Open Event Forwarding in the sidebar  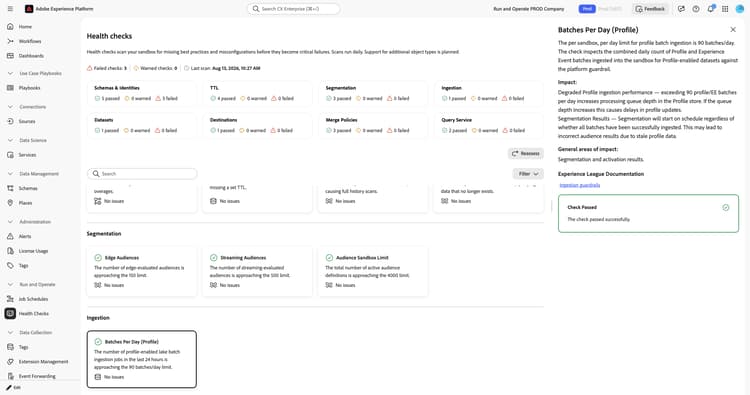37,376
